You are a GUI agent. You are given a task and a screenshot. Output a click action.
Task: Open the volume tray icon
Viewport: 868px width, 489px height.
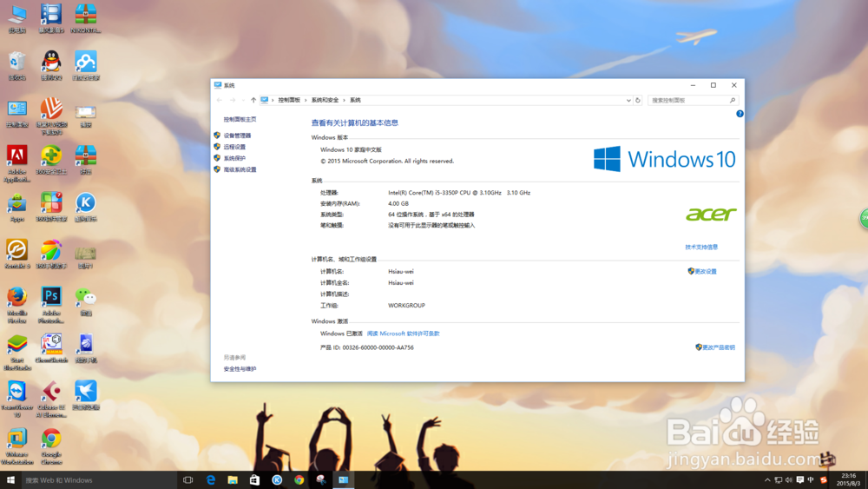point(789,480)
